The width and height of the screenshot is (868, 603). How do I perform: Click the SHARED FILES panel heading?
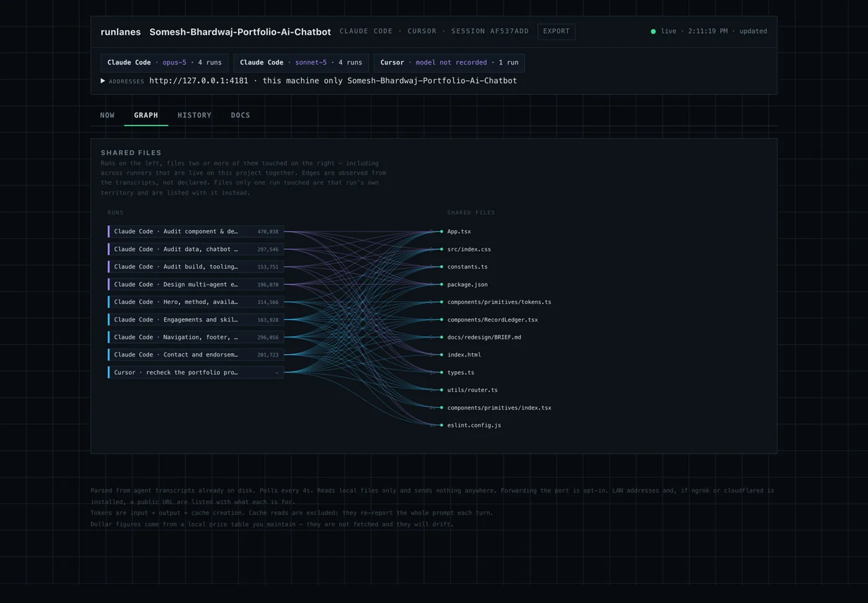pyautogui.click(x=131, y=153)
